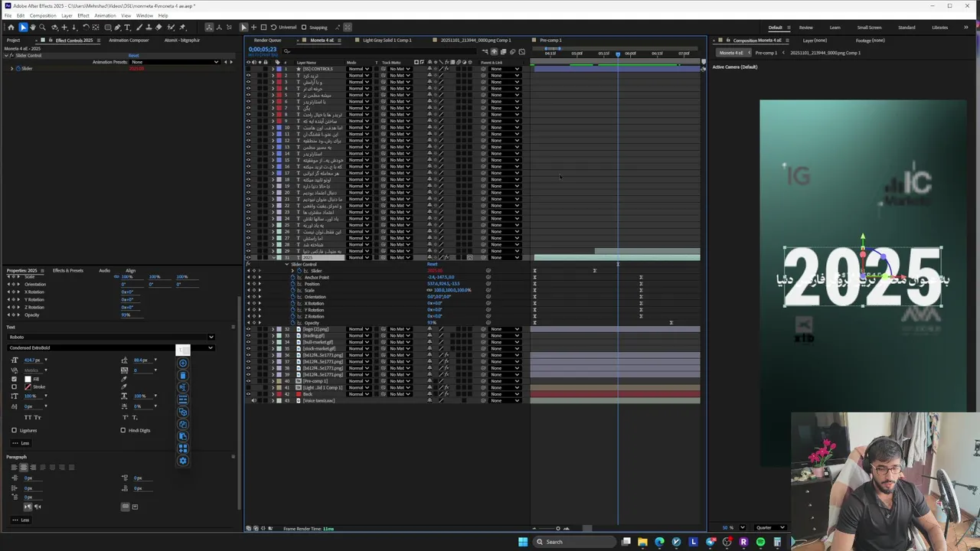The height and width of the screenshot is (551, 980).
Task: Click timeline timecode 0;00;05;23
Action: [263, 49]
